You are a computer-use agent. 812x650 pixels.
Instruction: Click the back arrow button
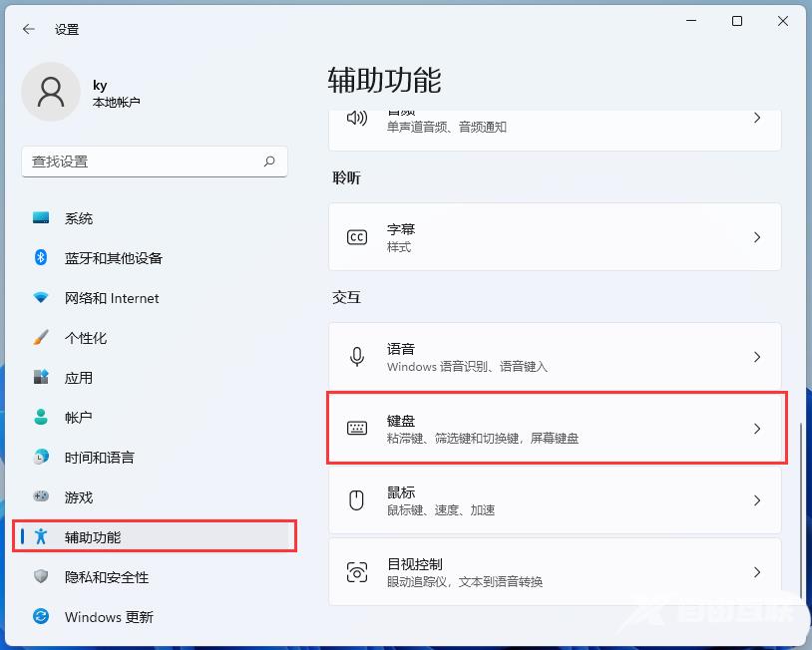click(x=27, y=29)
